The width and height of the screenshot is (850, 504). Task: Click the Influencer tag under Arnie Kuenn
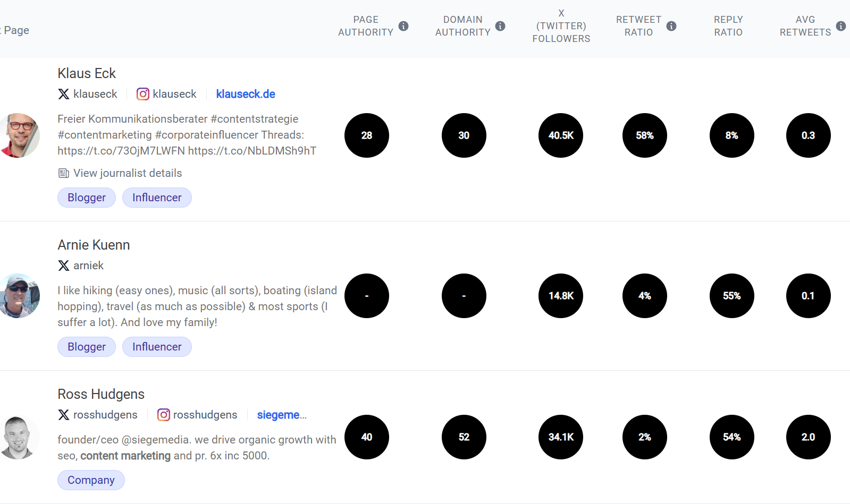[x=157, y=346]
